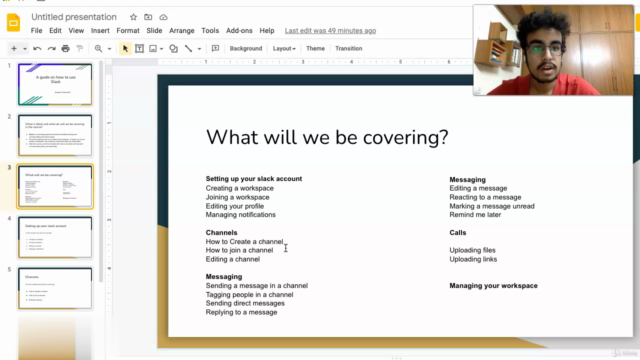640x360 pixels.
Task: Select slide 2 thumbnail
Action: 55,135
